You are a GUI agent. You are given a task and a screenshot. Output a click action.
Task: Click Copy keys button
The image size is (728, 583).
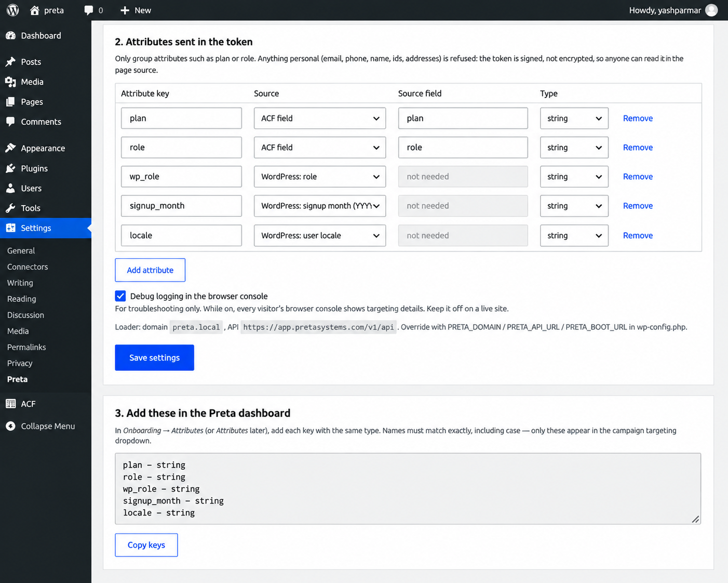coord(146,545)
